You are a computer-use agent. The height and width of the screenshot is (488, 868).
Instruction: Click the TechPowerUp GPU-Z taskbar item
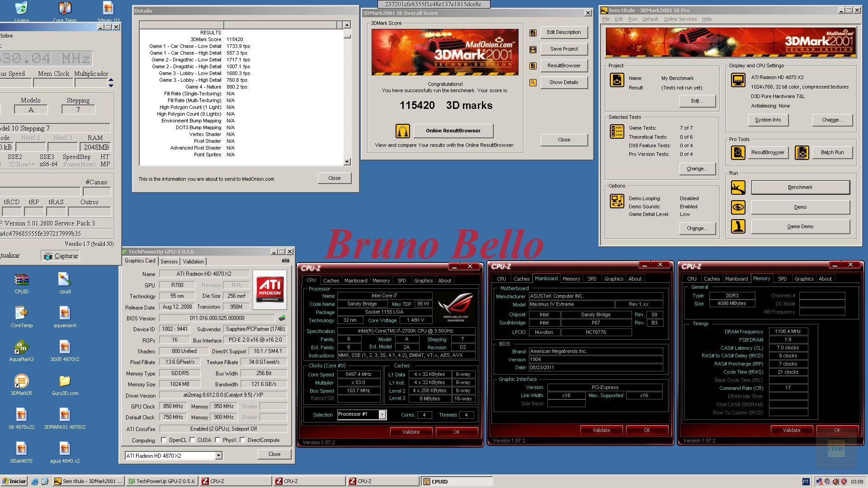point(162,481)
